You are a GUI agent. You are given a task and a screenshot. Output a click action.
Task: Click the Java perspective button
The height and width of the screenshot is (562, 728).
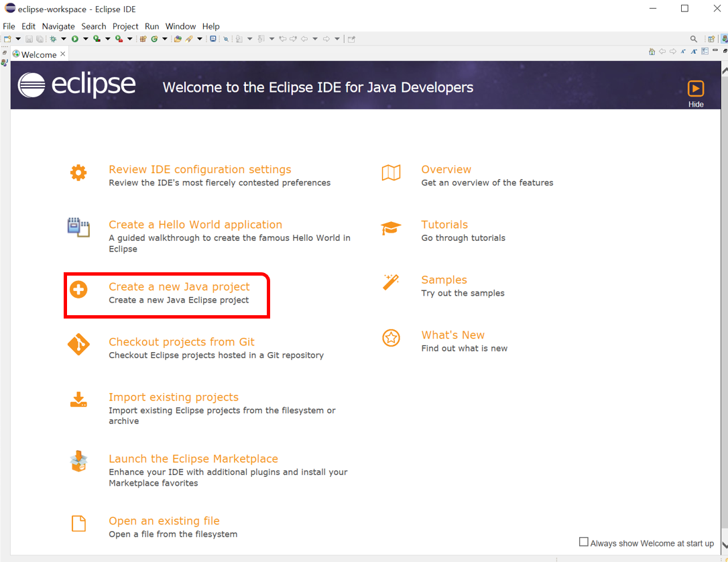[724, 39]
